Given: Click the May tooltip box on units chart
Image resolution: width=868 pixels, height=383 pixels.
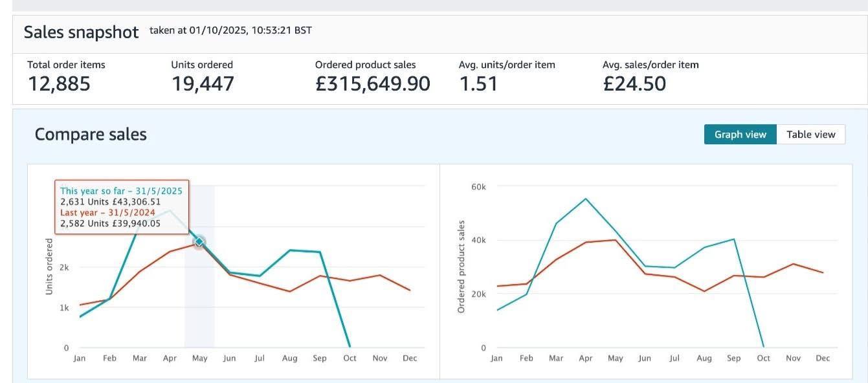Looking at the screenshot, I should tap(121, 207).
